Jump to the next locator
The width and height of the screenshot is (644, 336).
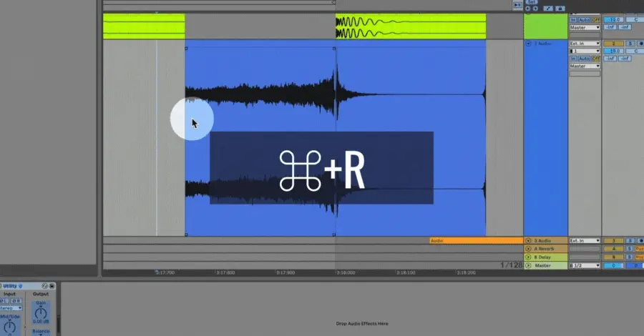535,9
